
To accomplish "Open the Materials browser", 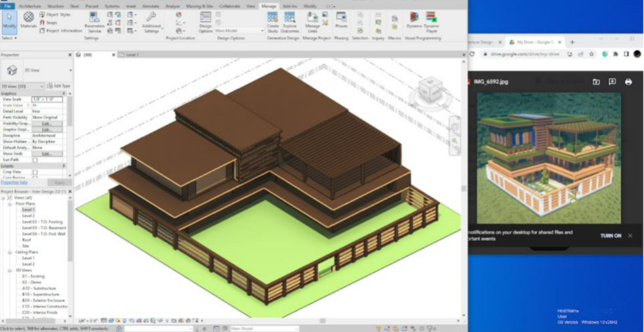I will click(x=28, y=20).
